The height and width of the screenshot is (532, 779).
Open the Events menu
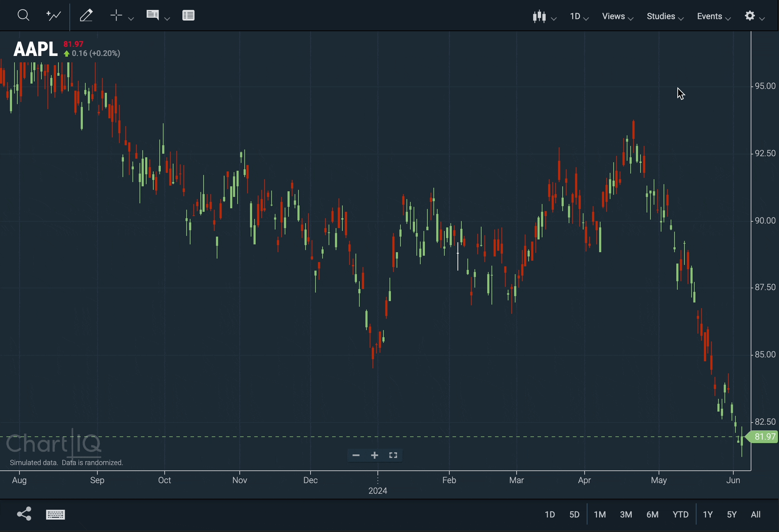(x=714, y=17)
